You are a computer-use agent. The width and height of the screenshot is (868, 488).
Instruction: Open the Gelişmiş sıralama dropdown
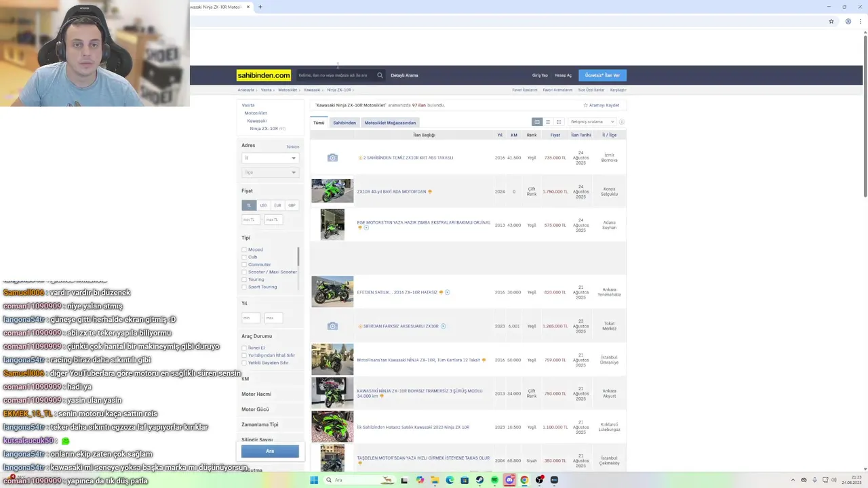coord(592,122)
